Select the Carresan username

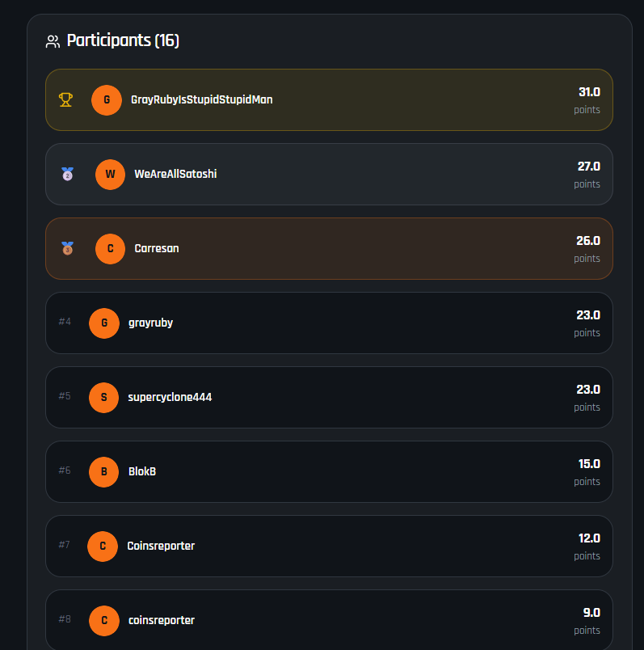click(x=157, y=248)
